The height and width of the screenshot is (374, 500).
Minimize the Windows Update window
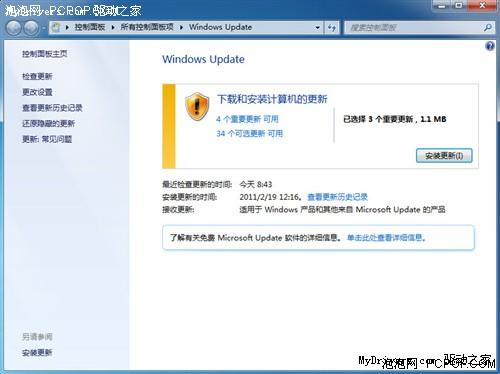coord(442,6)
